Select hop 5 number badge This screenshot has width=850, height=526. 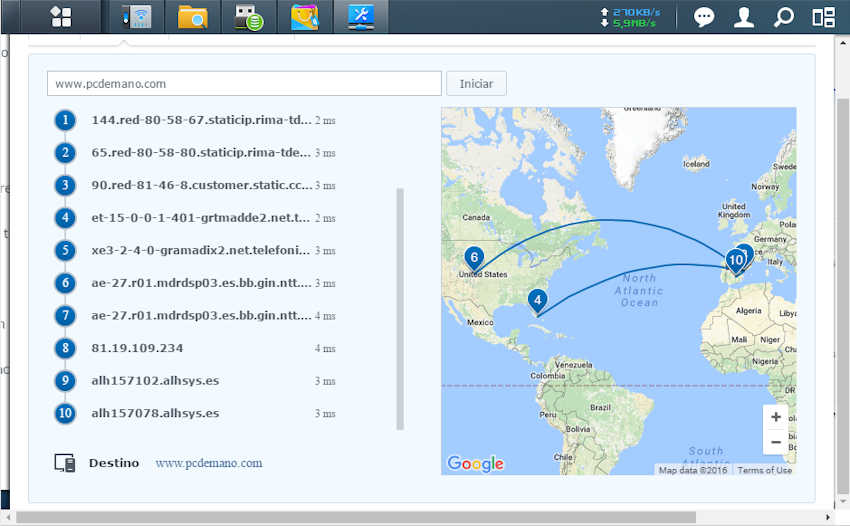tap(65, 250)
